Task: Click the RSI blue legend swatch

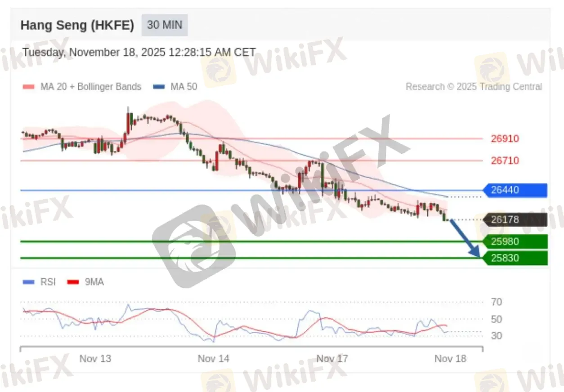Action: pos(29,282)
